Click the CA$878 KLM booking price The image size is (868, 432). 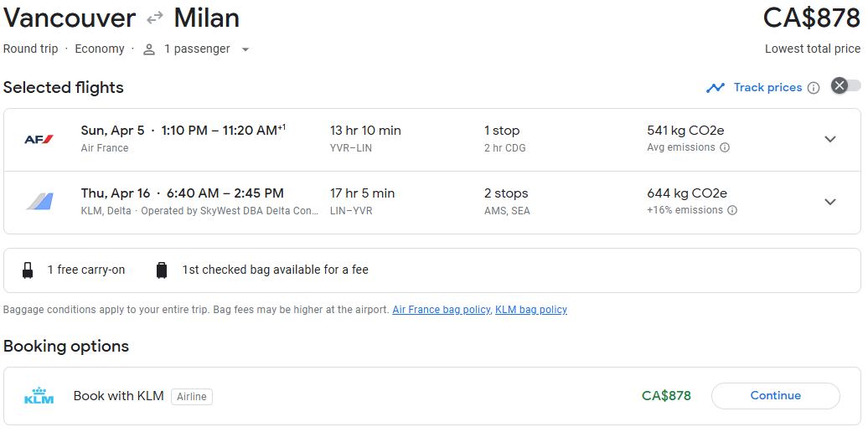coord(666,396)
